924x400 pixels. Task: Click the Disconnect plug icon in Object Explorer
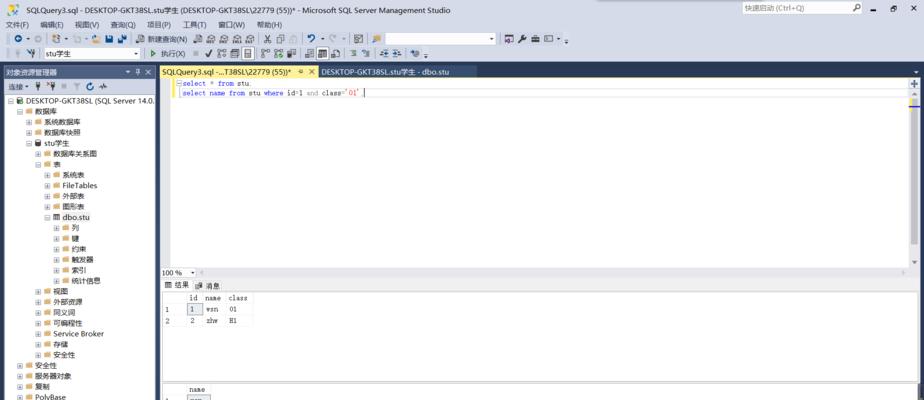[x=51, y=87]
